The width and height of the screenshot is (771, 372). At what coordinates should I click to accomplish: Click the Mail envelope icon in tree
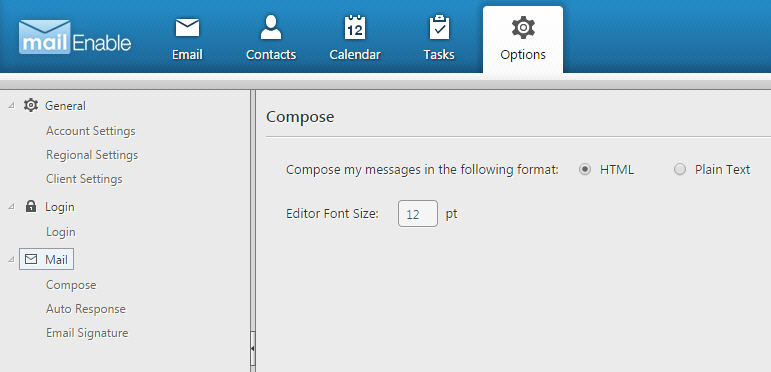point(31,259)
